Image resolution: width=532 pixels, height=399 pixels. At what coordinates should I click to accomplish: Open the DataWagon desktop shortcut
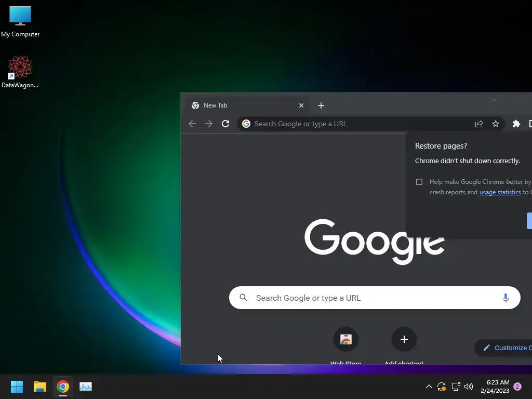tap(20, 72)
